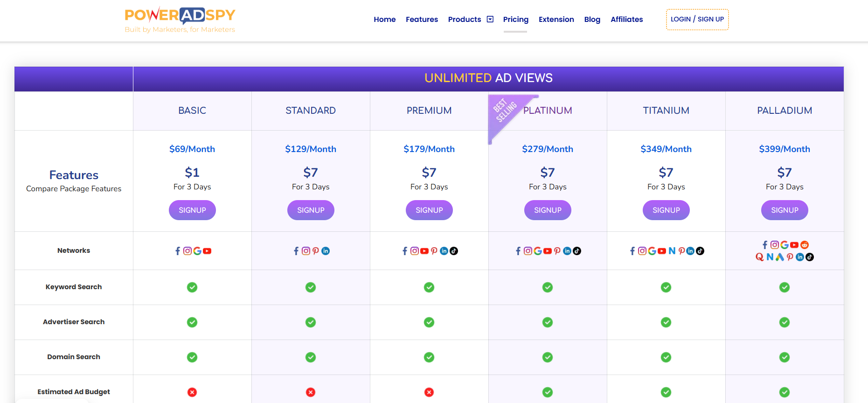Click the TikTok icon in Platinum networks

pyautogui.click(x=577, y=251)
